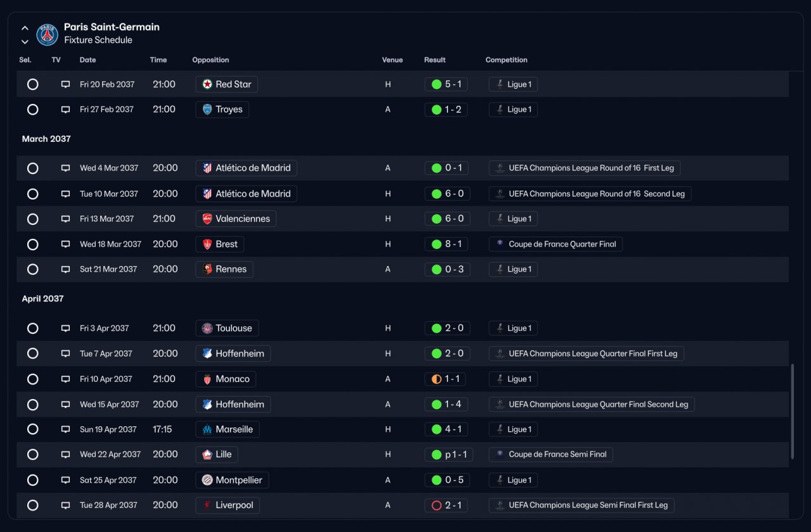Click the down chevron next to club name

[x=25, y=42]
